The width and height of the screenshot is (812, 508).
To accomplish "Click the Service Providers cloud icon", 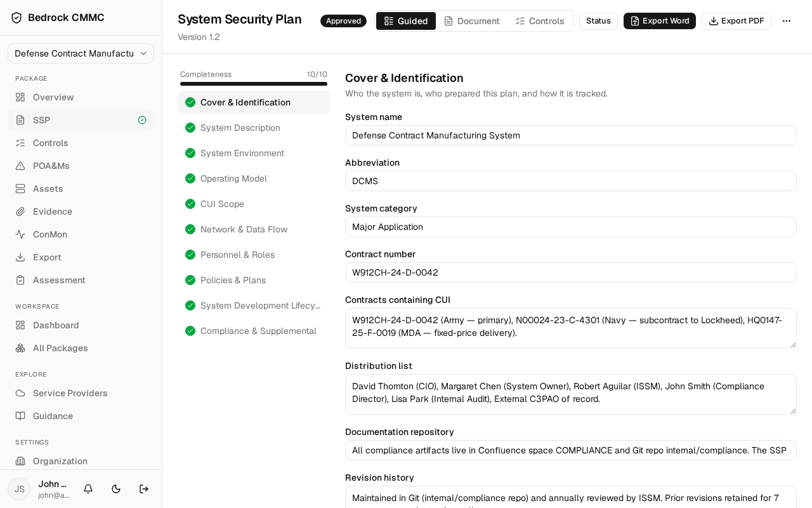I will (20, 393).
